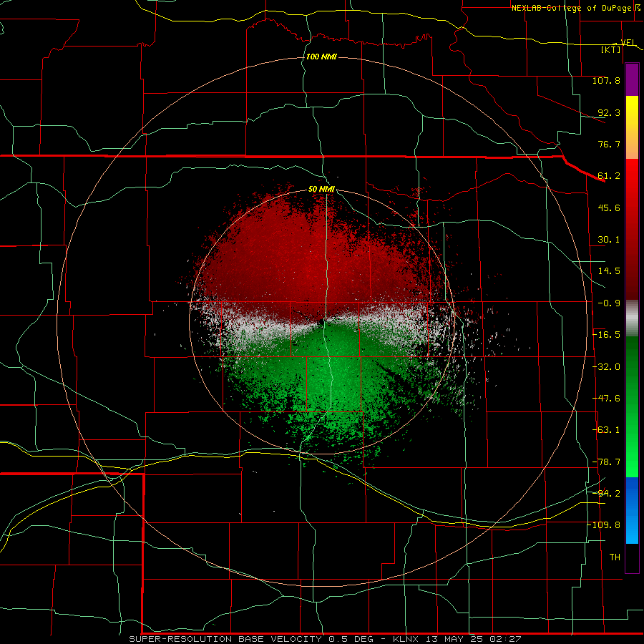The image size is (644, 644).
Task: Click the -109.8 velocity scale value
Action: (603, 525)
